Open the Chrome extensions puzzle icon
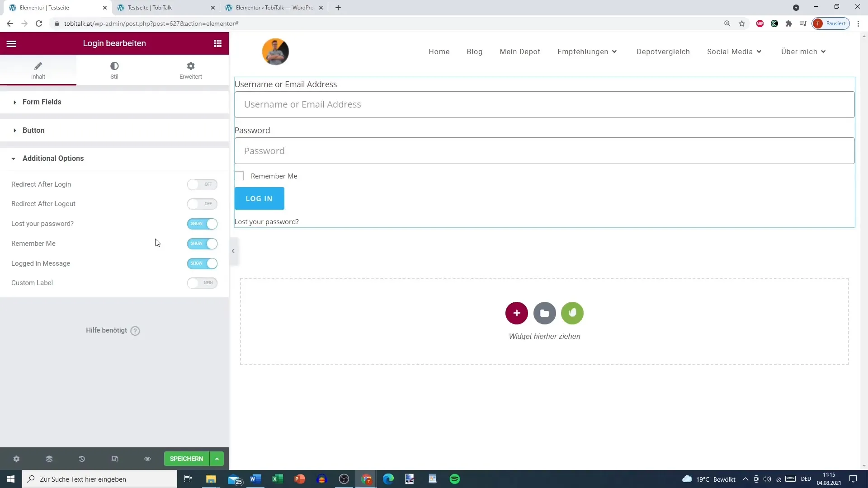This screenshot has width=868, height=488. pyautogui.click(x=789, y=23)
